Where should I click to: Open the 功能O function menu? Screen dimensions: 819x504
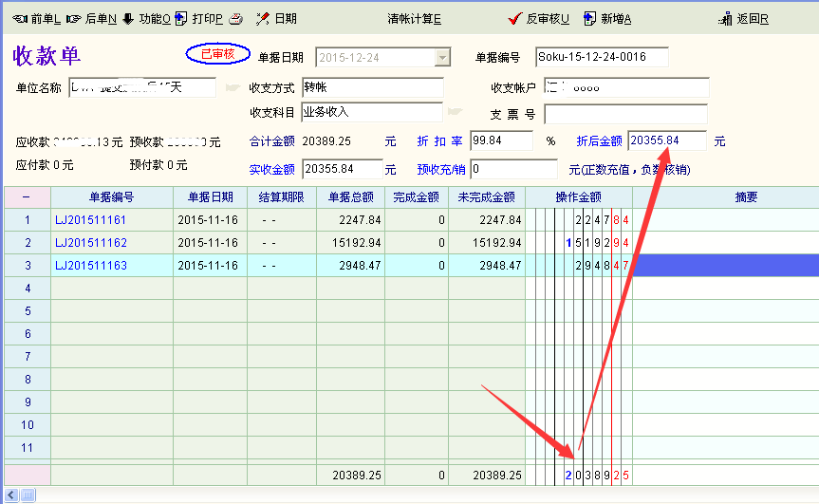click(x=147, y=18)
